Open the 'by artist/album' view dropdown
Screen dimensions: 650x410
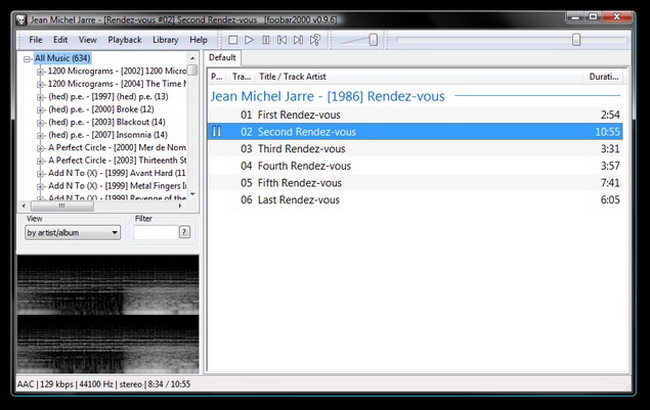pyautogui.click(x=73, y=233)
